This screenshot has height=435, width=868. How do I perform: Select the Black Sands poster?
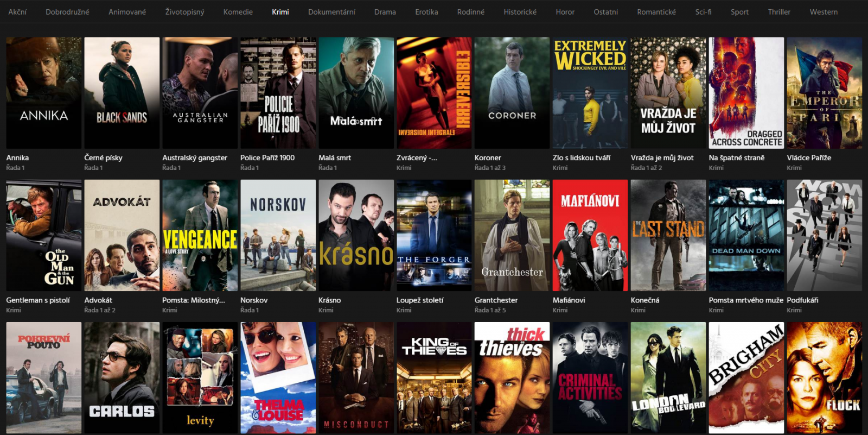(x=122, y=93)
